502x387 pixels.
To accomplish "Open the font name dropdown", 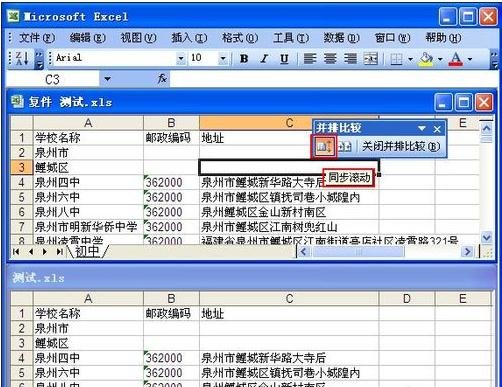I will pyautogui.click(x=180, y=59).
